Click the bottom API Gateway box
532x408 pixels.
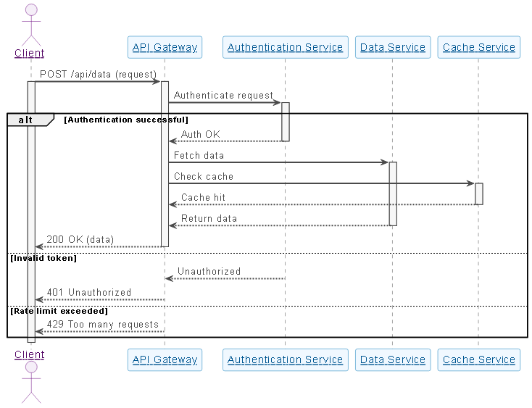pos(165,359)
